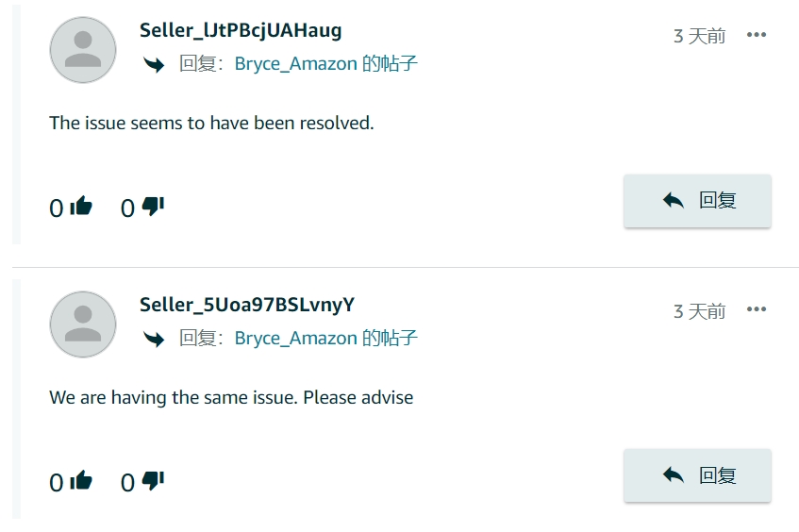This screenshot has width=799, height=532.
Task: Thumbs up Seller_5Uoa97BSLvnyY's comment
Action: [x=81, y=480]
